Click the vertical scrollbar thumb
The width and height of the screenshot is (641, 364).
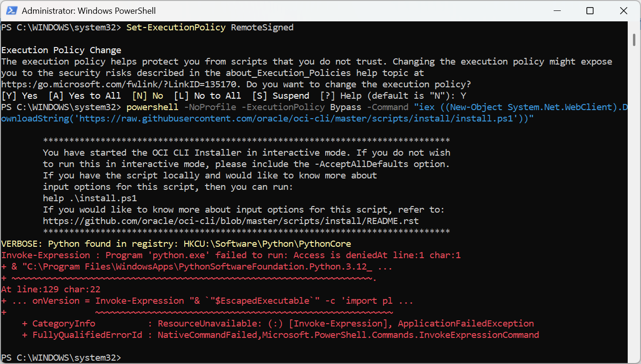click(x=634, y=39)
